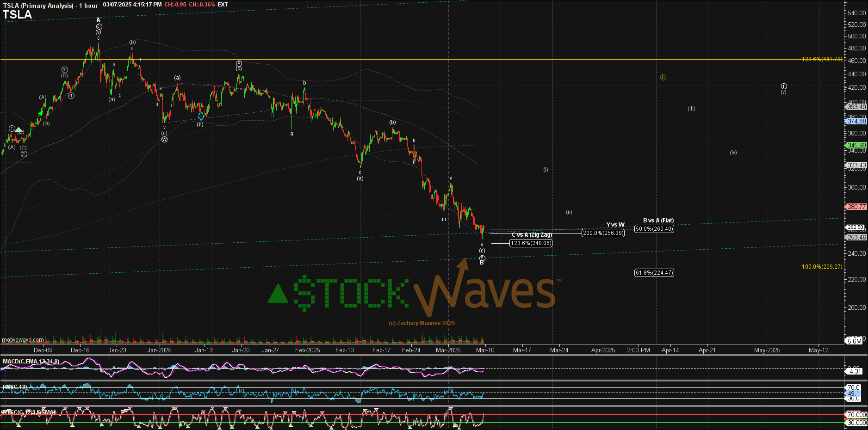Click the Mar-10 date on time axis
Screen dimensions: 868x430
485,350
